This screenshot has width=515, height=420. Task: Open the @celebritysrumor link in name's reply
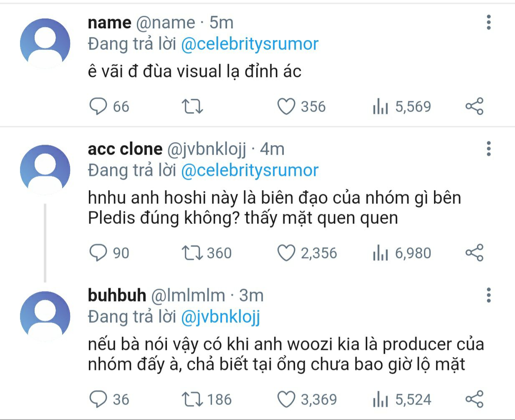pos(250,44)
